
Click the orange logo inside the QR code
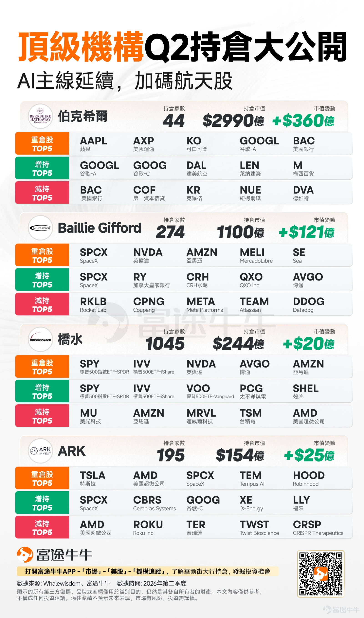(321, 574)
